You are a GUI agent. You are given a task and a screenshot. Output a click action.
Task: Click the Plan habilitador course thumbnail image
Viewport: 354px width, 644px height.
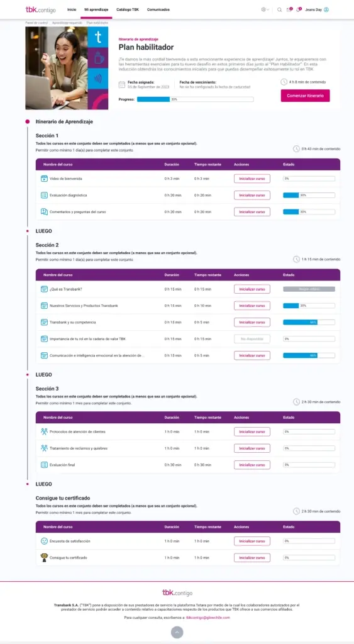(x=67, y=68)
